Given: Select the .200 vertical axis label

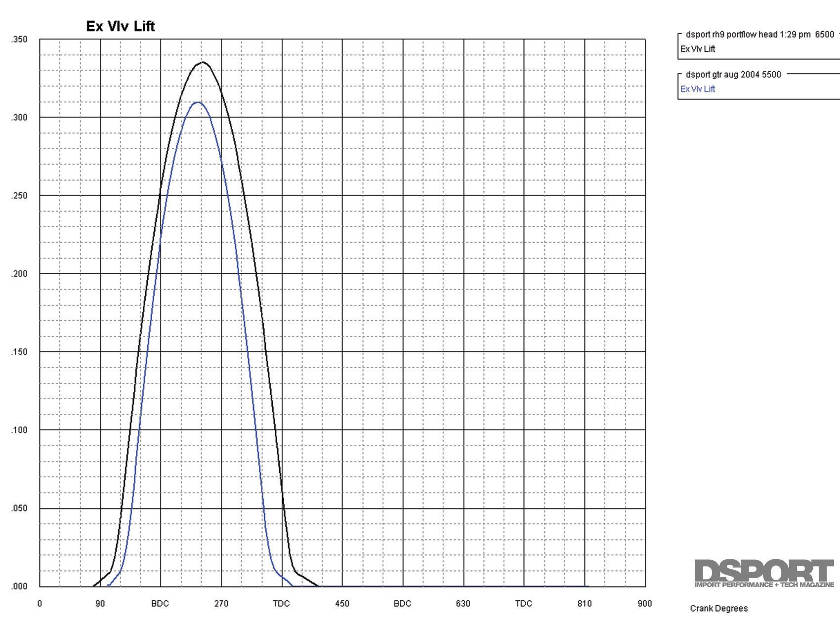Looking at the screenshot, I should (19, 274).
